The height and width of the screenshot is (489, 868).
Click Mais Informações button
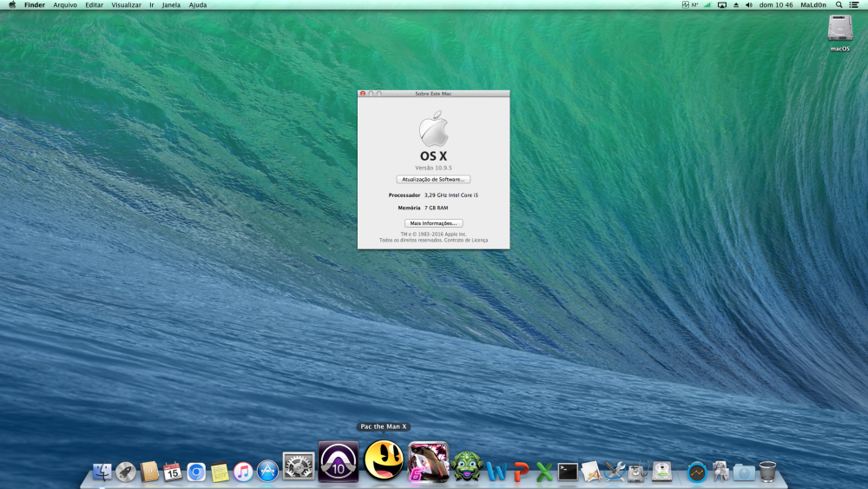tap(433, 223)
